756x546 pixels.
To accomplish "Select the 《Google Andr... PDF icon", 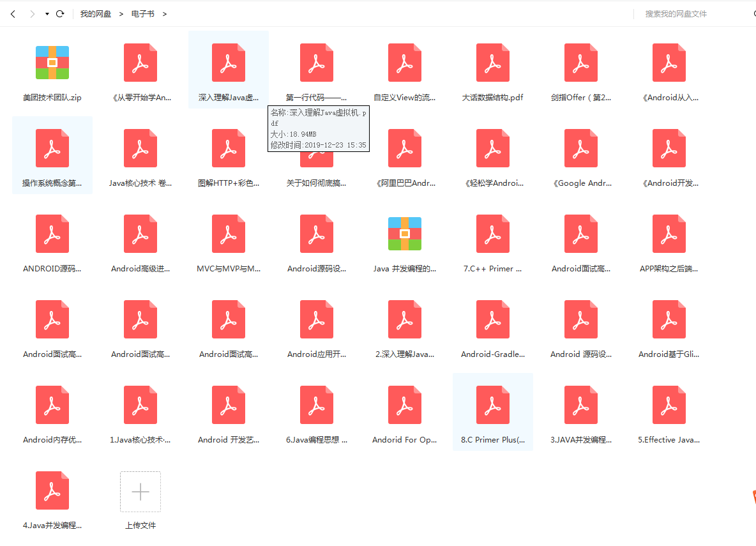I will tap(581, 148).
